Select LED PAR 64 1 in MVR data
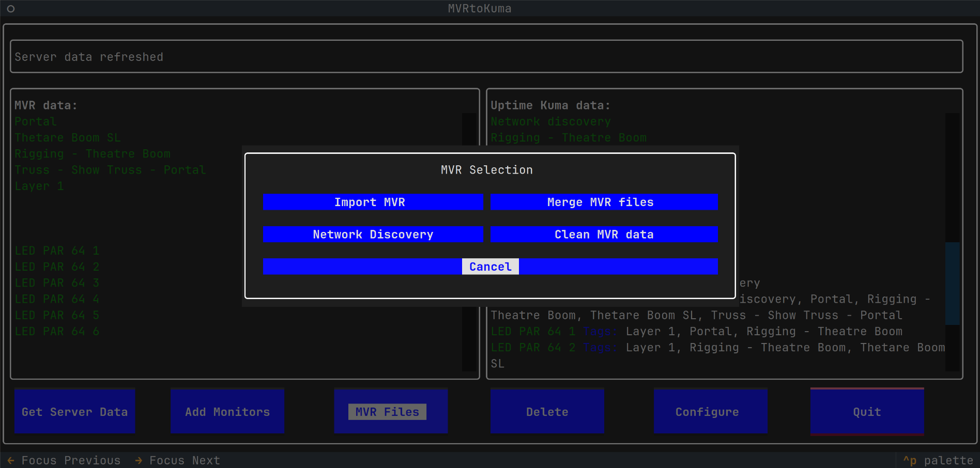The width and height of the screenshot is (980, 468). [57, 251]
